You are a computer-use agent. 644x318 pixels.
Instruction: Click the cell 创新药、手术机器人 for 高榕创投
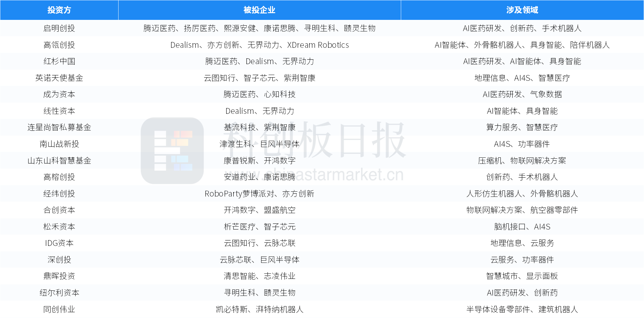522,177
